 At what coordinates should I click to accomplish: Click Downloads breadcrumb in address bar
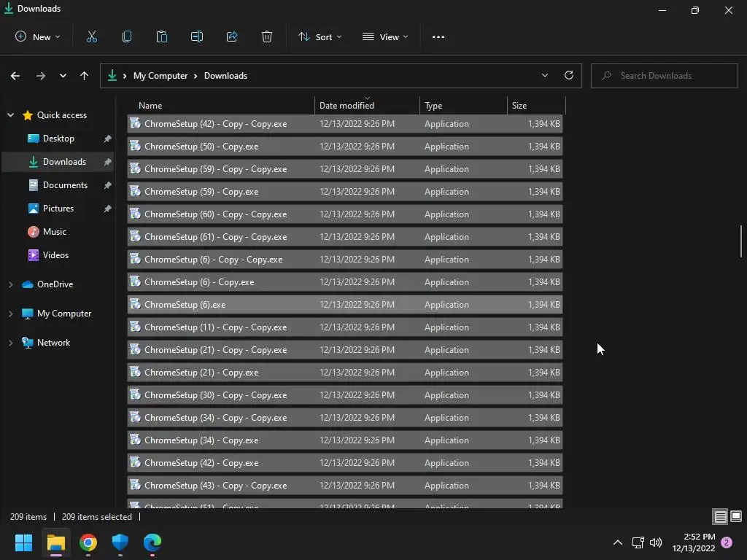point(225,76)
